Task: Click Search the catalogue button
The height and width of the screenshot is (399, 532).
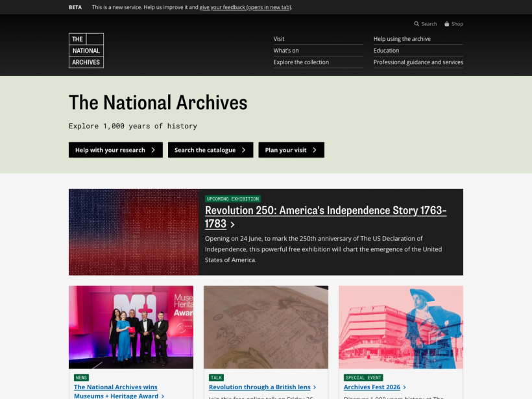Action: pos(210,150)
